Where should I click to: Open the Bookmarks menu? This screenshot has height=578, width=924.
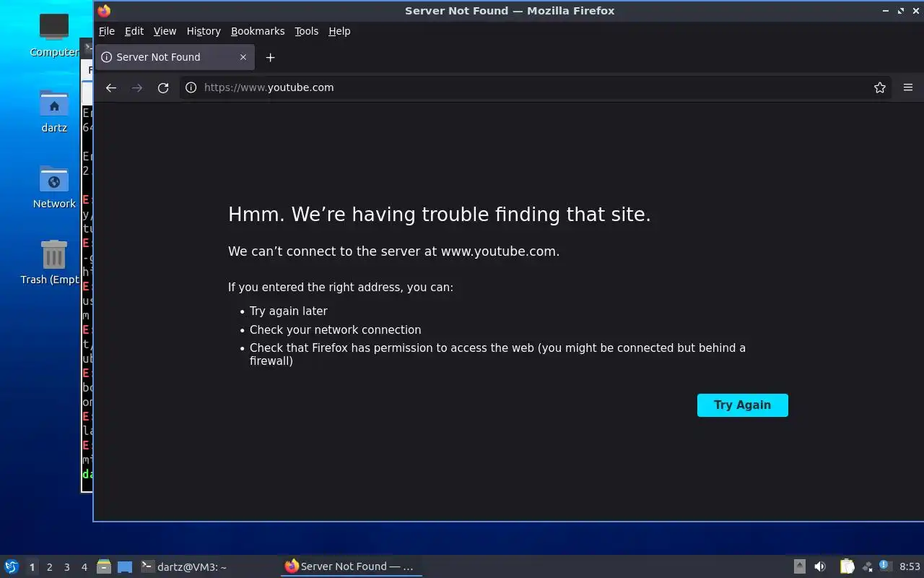pos(258,31)
